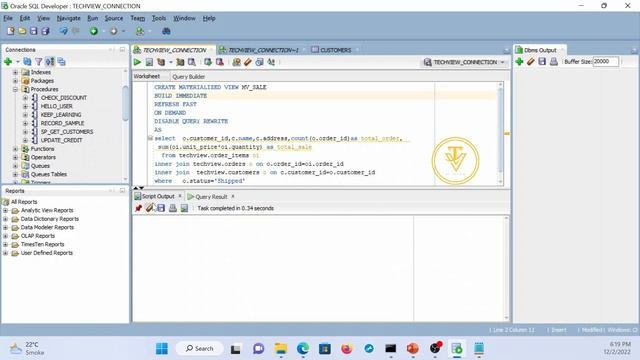Click the Filter funnel icon in Connections
The width and height of the screenshot is (640, 360).
(38, 62)
